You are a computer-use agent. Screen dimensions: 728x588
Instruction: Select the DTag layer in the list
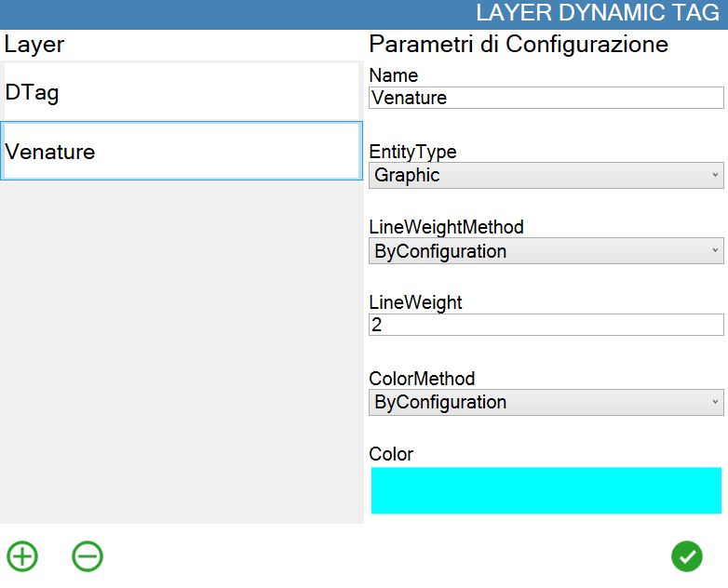coord(182,91)
